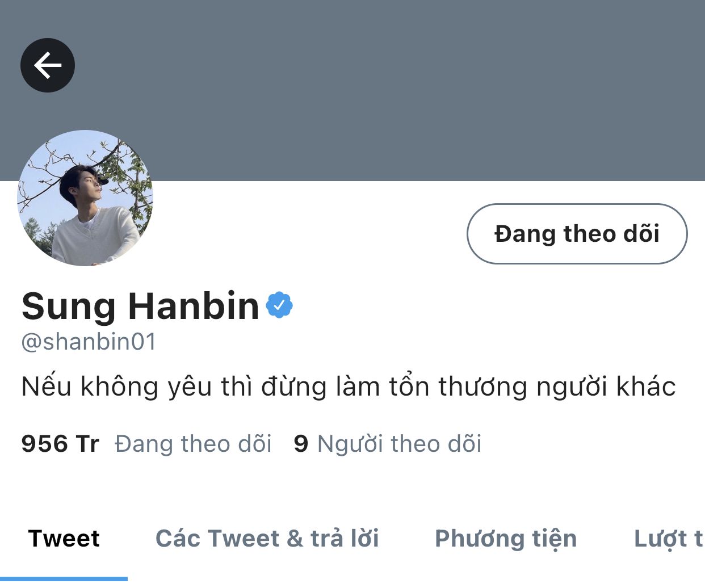Select the 'Phương tiện' media tab

pos(506,539)
